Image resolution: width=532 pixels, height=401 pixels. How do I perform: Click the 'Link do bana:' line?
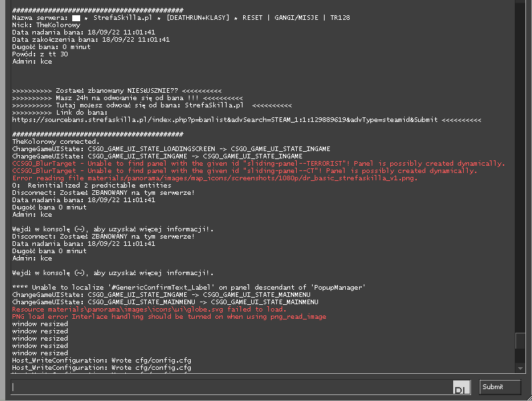60,113
